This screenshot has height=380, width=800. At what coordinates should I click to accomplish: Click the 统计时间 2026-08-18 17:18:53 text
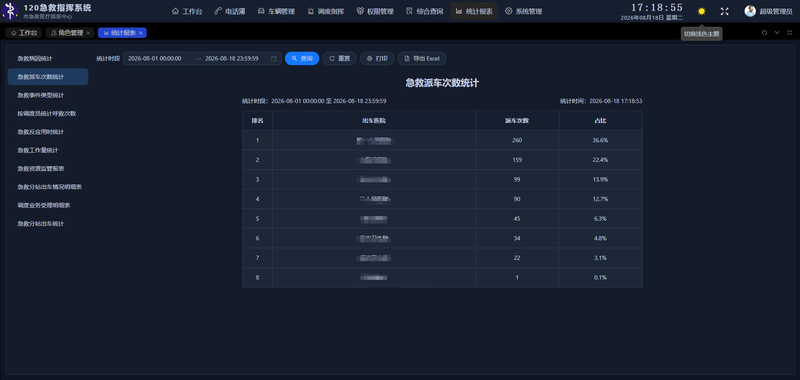point(601,101)
